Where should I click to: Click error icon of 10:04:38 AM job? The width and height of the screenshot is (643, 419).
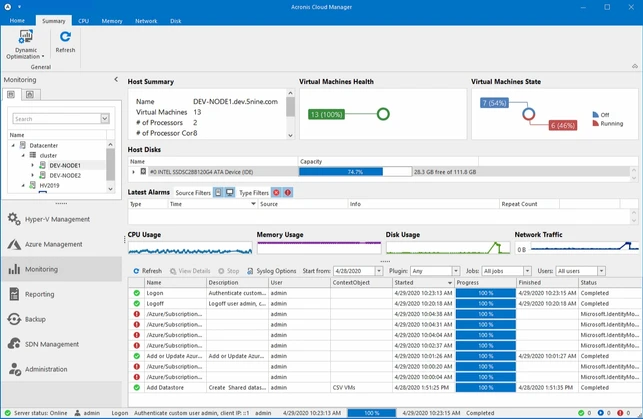tap(137, 314)
